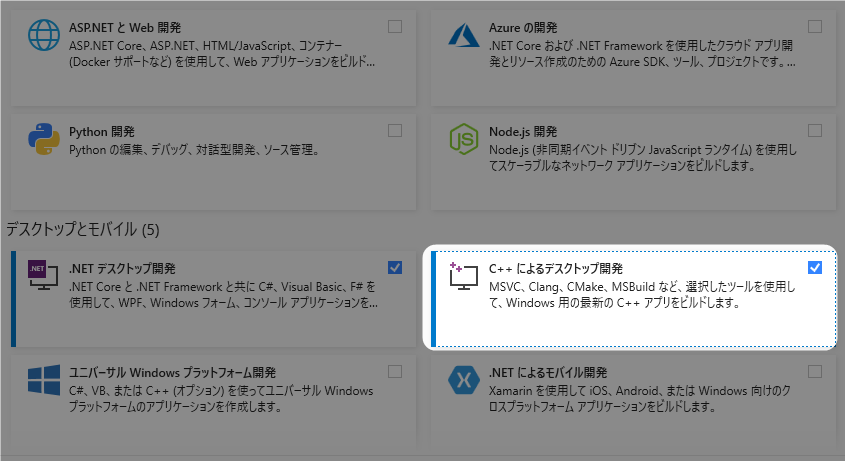Select the .NET によるモバイル開発 title
Image resolution: width=845 pixels, height=461 pixels.
coord(548,373)
